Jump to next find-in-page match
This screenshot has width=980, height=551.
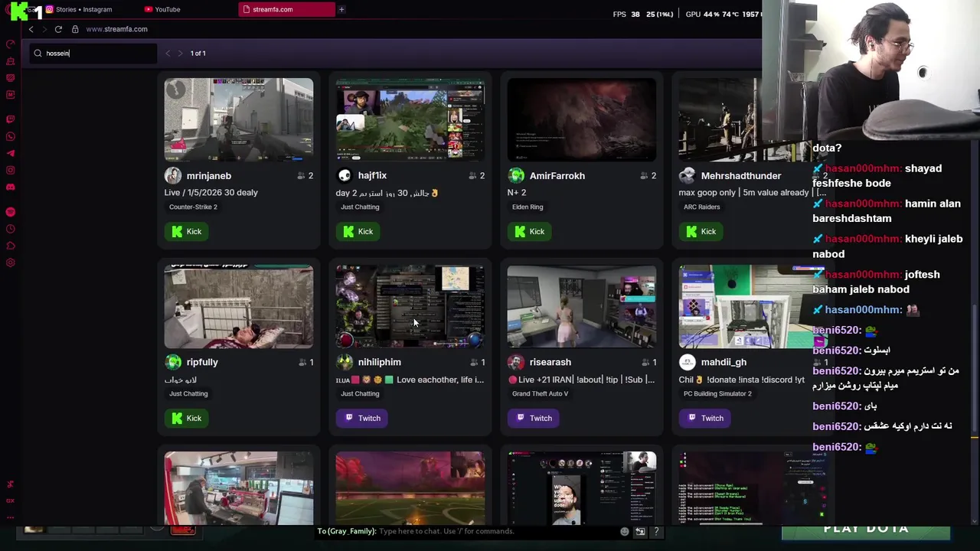tap(180, 53)
